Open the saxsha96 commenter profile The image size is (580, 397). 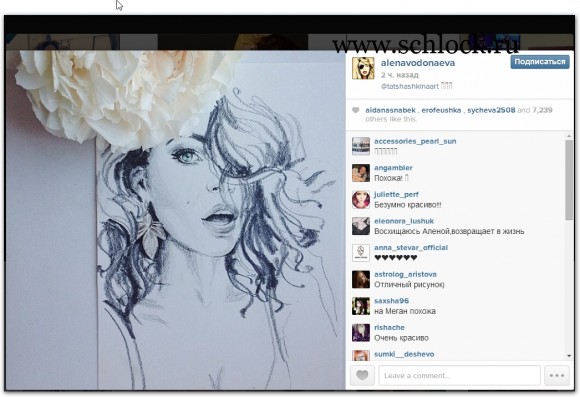point(391,301)
